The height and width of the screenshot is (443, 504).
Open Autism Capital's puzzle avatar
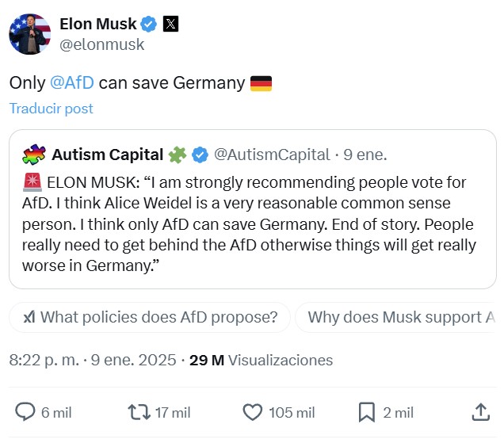click(34, 154)
